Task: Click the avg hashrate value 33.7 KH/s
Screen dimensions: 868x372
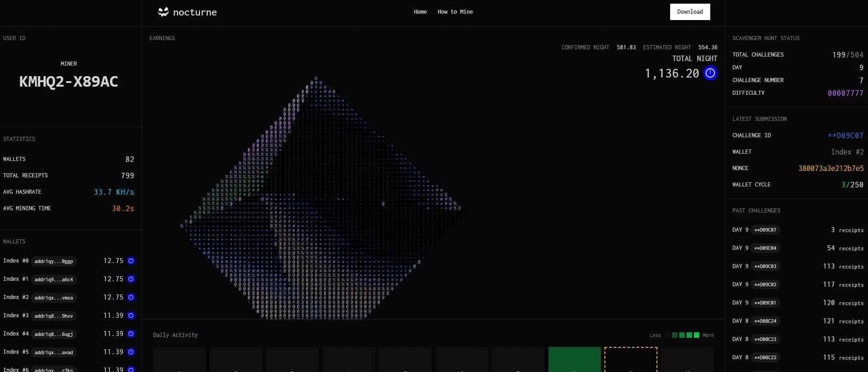Action: [114, 192]
